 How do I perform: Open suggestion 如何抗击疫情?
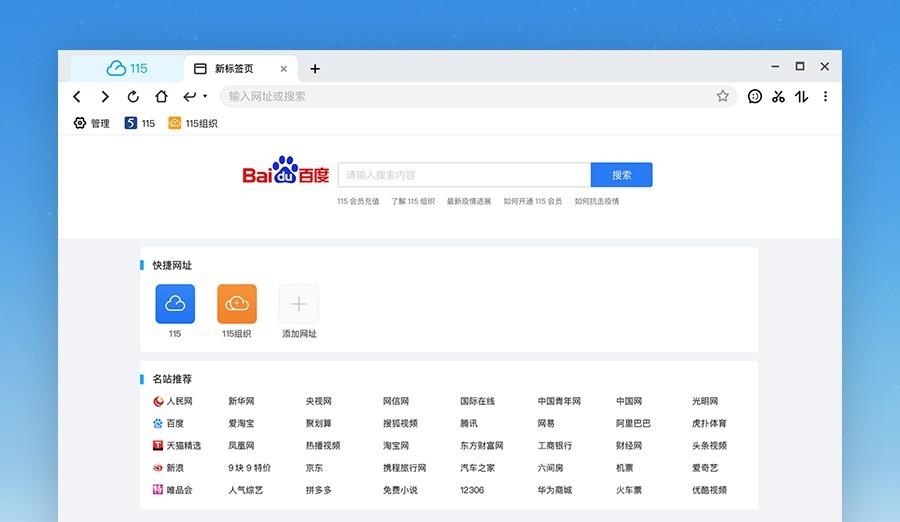(x=597, y=201)
